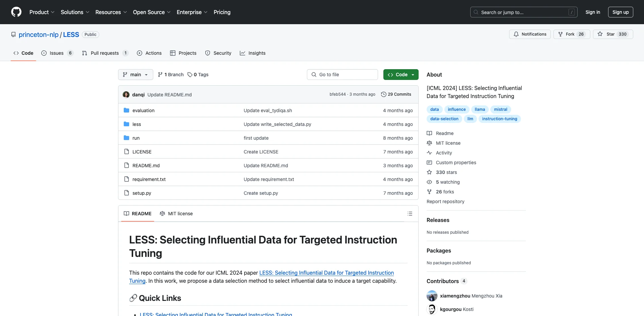This screenshot has height=316, width=644.
Task: Open the requirement.txt file
Action: click(x=149, y=179)
